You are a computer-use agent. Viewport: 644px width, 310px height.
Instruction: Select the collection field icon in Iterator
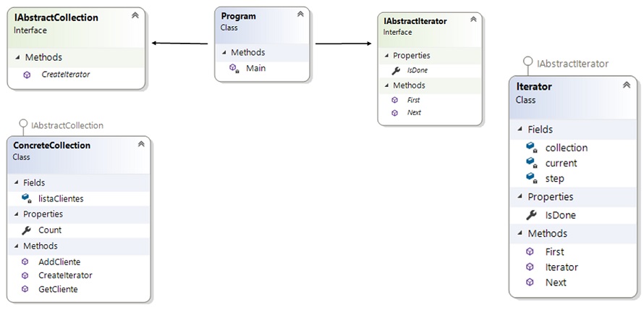(x=532, y=148)
